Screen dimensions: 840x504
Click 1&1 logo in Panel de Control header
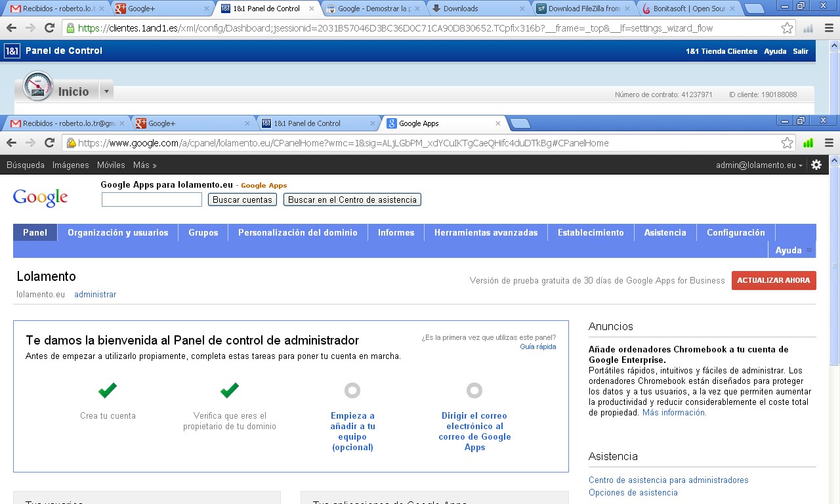coord(12,51)
